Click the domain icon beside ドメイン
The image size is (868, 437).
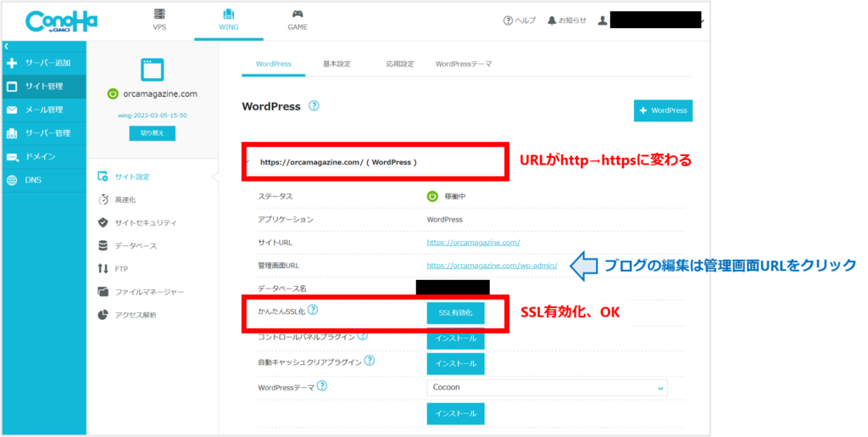point(12,157)
